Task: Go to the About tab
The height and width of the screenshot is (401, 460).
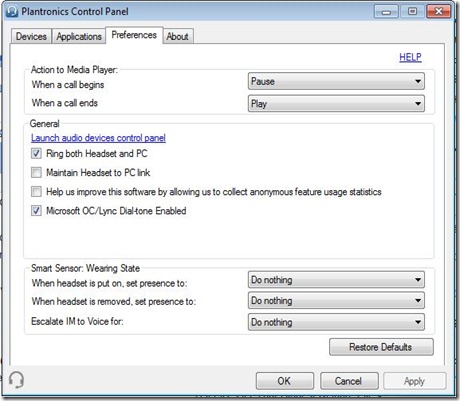Action: (x=178, y=36)
